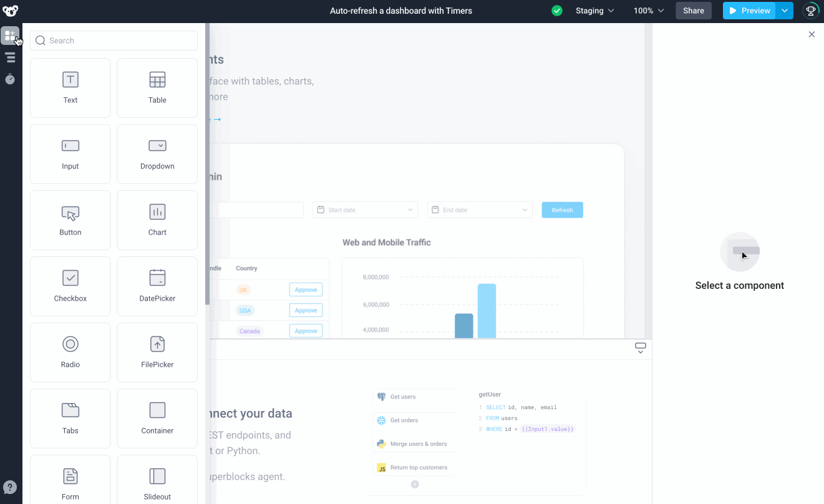824x504 pixels.
Task: Click the green status checkmark icon
Action: 557,11
